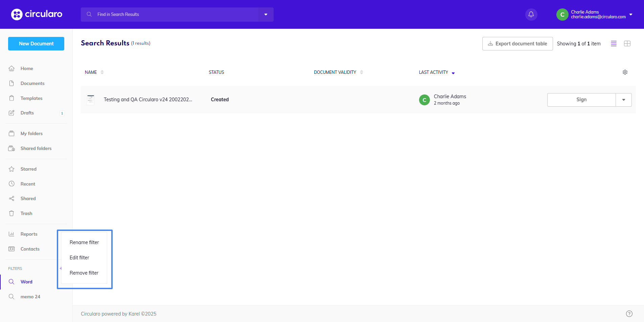Switch to grid view layout

pyautogui.click(x=627, y=44)
